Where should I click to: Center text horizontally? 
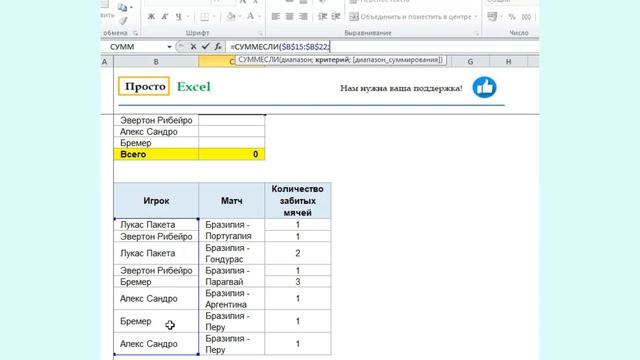click(x=289, y=17)
